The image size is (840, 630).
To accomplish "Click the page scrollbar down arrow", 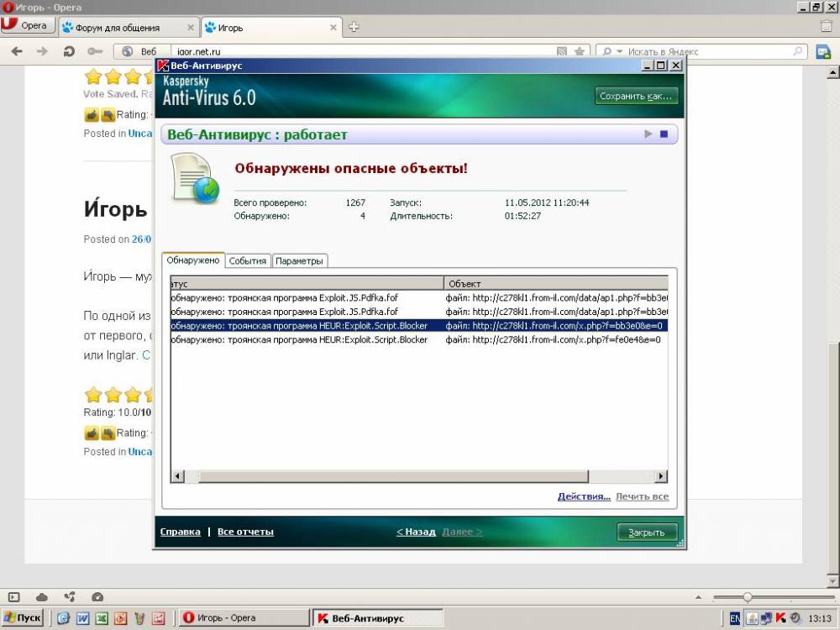I will coord(833,580).
